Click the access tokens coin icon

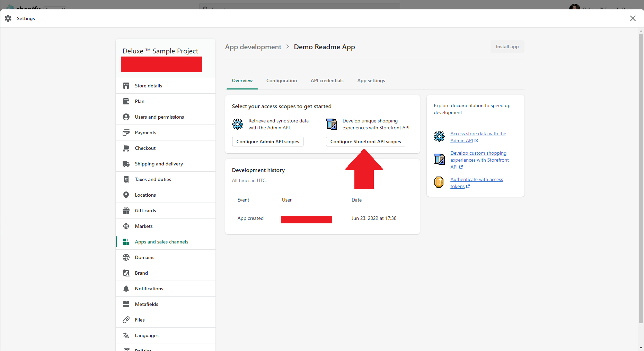[x=439, y=182]
